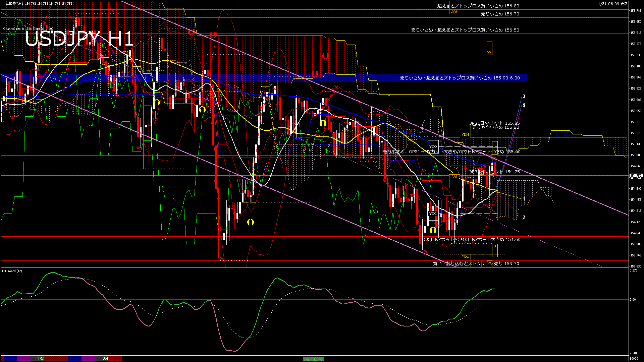Select the YDC yesterday-close label box

[433, 214]
